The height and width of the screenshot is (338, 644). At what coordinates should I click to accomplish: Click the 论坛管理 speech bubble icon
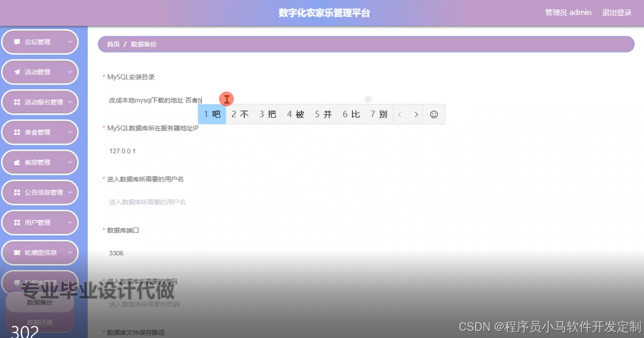17,41
